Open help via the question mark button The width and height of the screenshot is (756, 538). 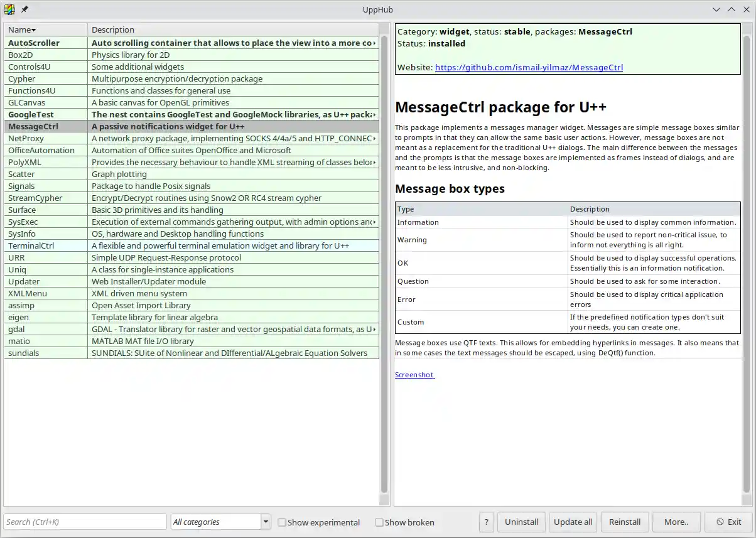click(x=486, y=522)
